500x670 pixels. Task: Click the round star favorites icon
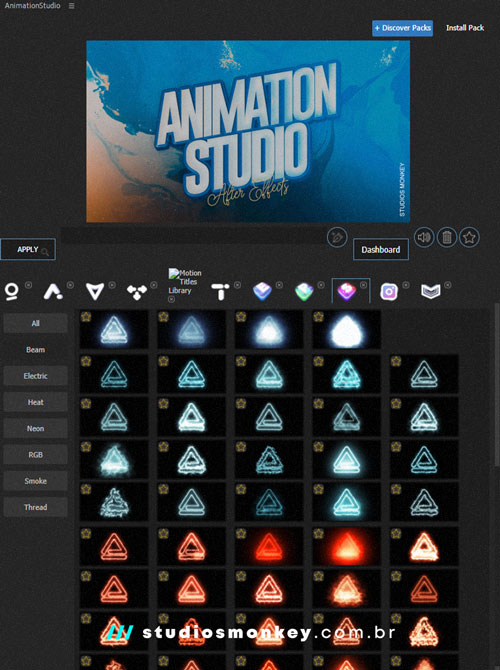469,237
